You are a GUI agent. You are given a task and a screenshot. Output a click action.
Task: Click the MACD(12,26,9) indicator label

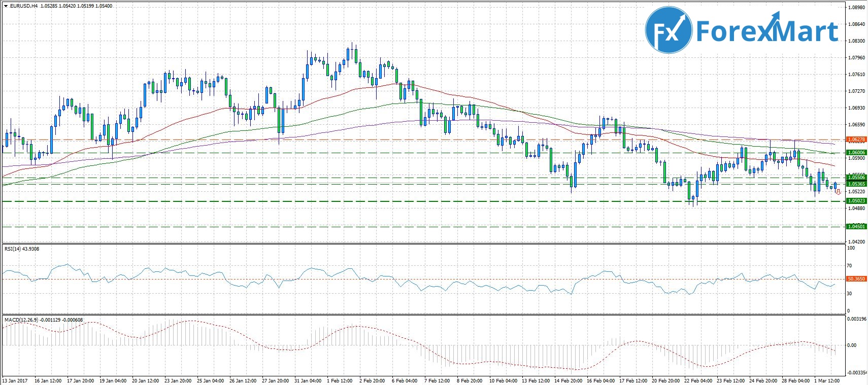[x=43, y=320]
